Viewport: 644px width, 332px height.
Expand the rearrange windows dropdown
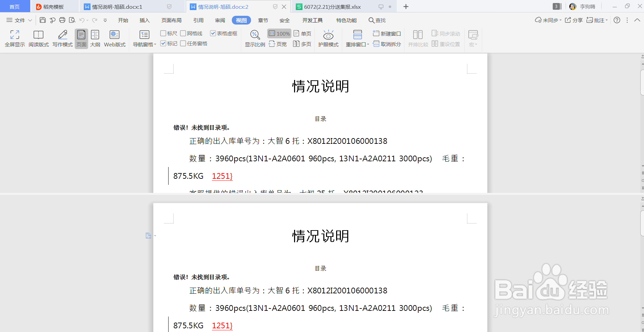click(368, 44)
